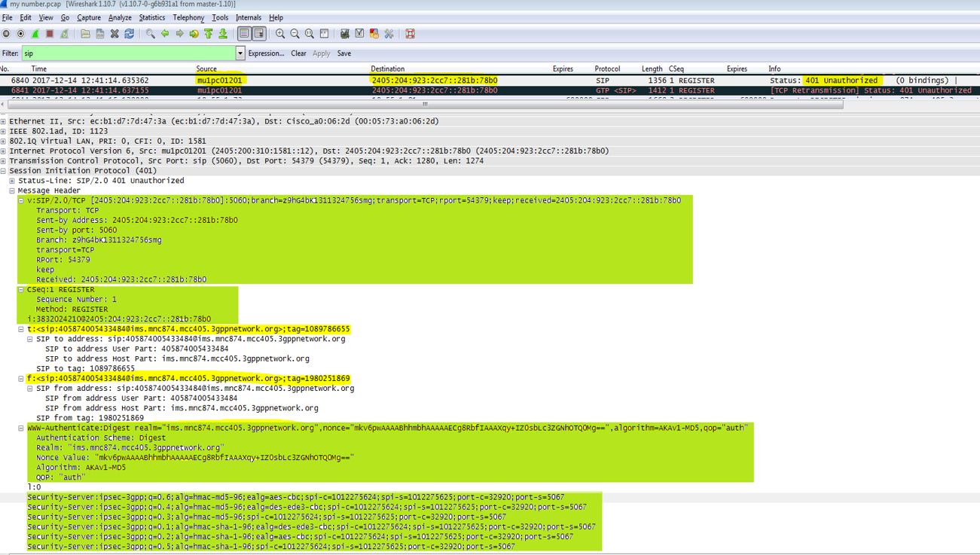
Task: Open the Telephony menu
Action: [x=188, y=17]
